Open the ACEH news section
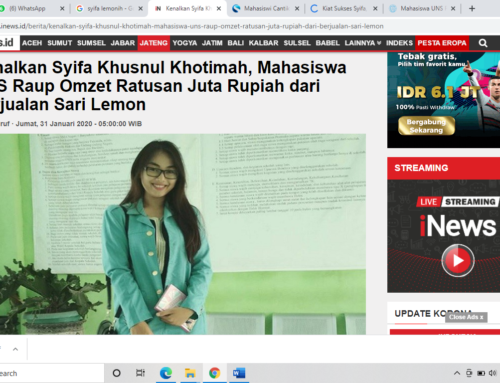The image size is (500, 383). click(32, 43)
